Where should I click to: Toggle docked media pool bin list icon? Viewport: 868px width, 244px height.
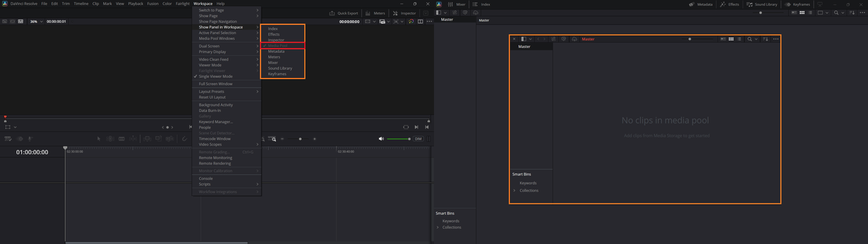click(439, 12)
